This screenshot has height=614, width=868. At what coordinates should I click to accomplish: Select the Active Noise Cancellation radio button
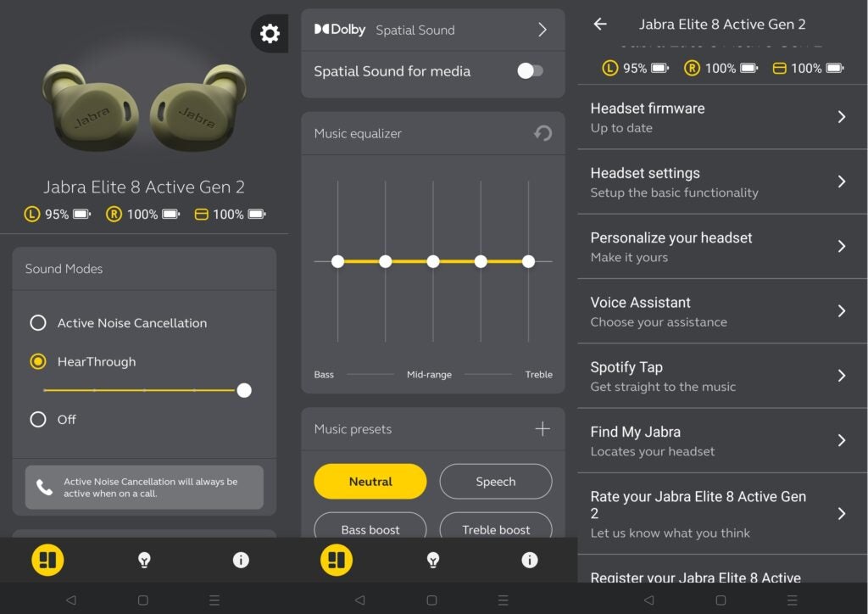[x=38, y=323]
